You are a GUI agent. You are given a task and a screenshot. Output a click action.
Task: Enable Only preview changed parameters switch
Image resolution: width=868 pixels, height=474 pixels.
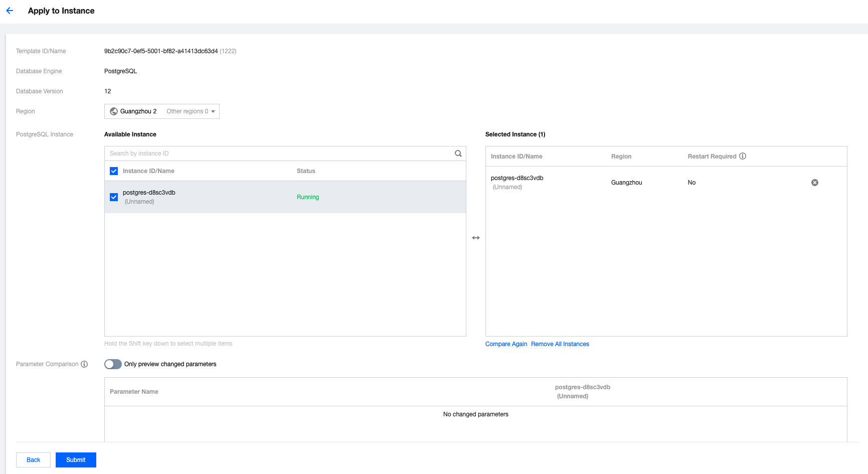113,364
